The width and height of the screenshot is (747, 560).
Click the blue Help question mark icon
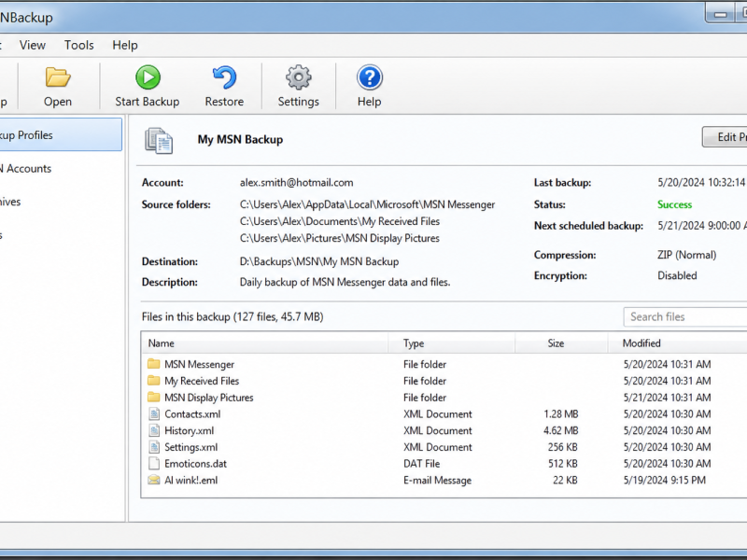coord(369,77)
